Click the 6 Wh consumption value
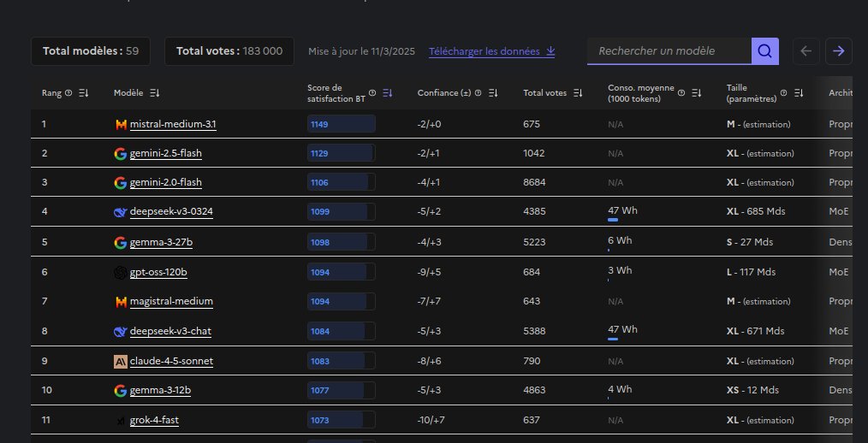This screenshot has height=443, width=868. (x=620, y=240)
